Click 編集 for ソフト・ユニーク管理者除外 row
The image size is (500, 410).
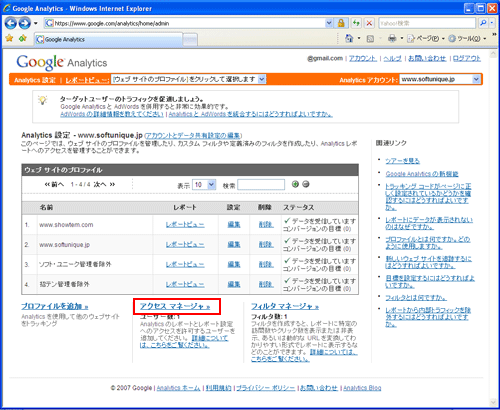234,265
